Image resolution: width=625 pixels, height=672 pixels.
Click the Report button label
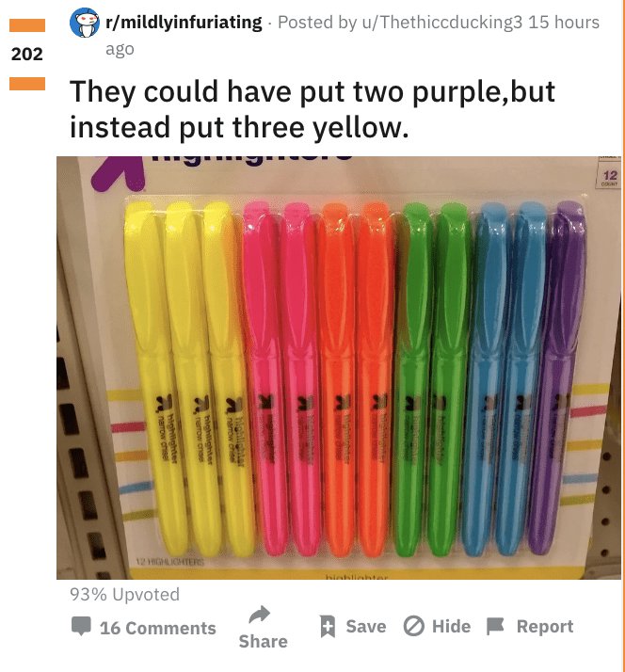[x=545, y=627]
